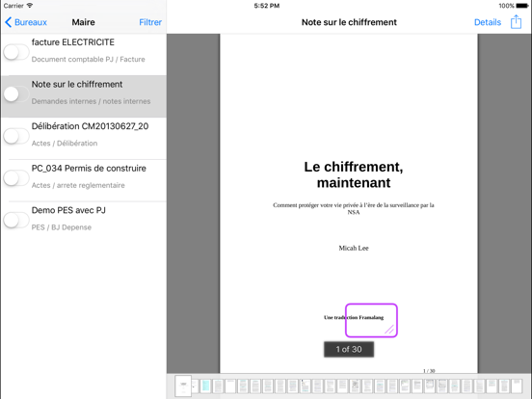
Task: Tap the PES / BJ Depense subtitle
Action: click(x=62, y=227)
